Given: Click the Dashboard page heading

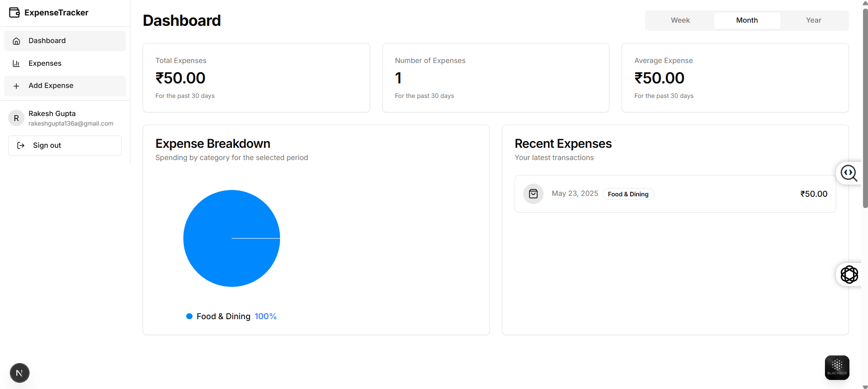Looking at the screenshot, I should pos(182,20).
